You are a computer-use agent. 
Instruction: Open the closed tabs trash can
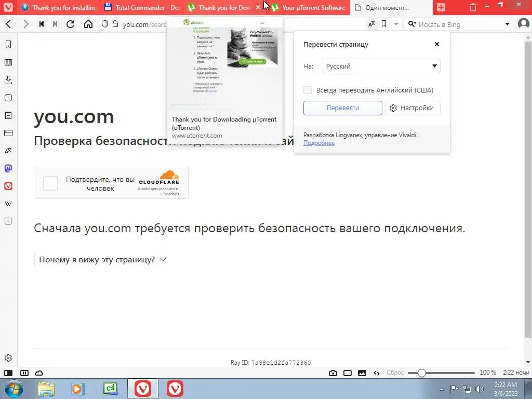click(x=473, y=7)
